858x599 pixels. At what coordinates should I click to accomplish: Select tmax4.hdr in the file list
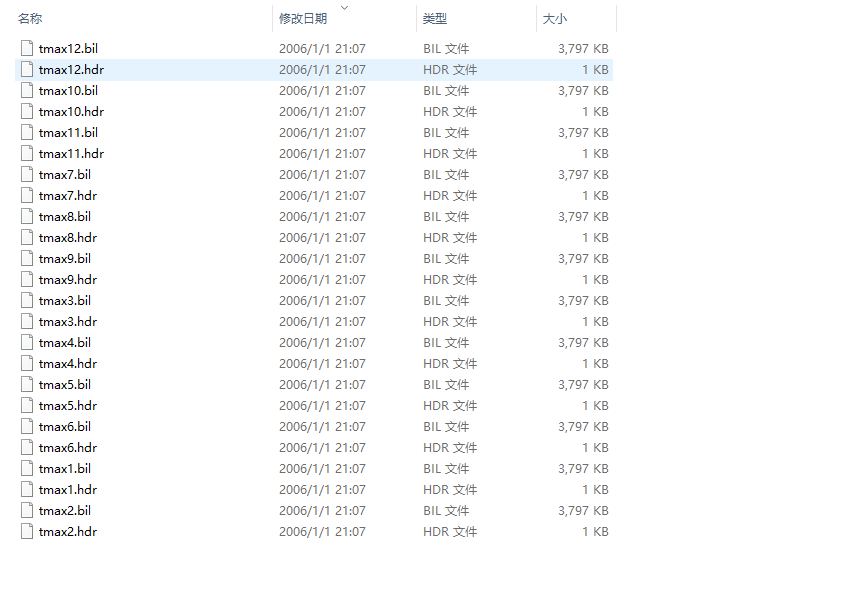pyautogui.click(x=62, y=363)
